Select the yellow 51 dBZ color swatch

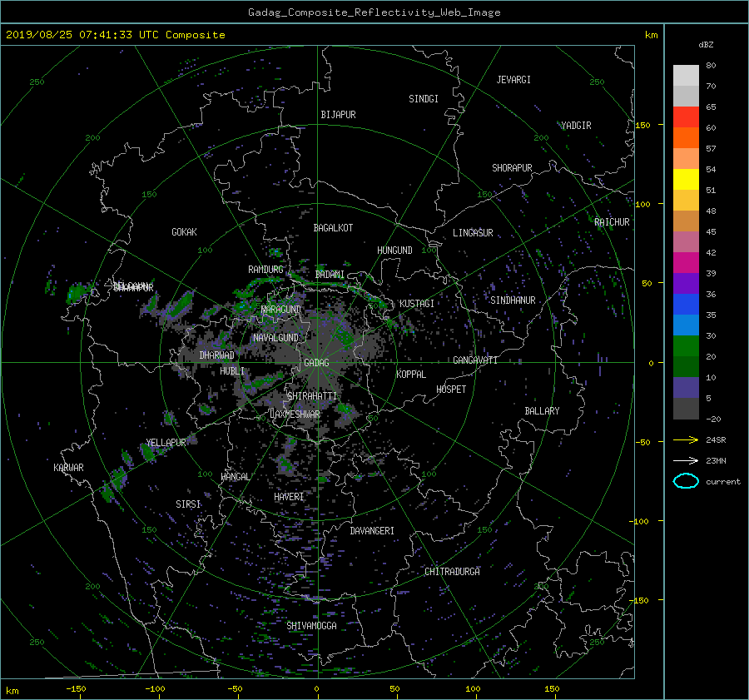(x=686, y=179)
